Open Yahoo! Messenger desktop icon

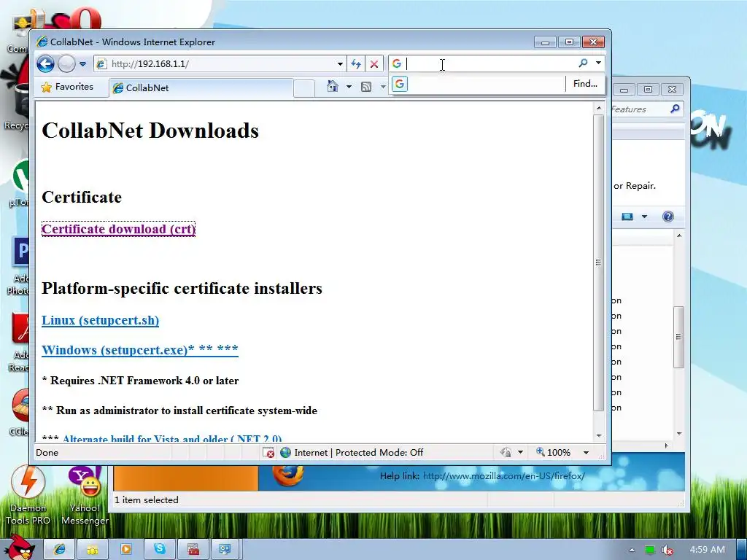[85, 496]
